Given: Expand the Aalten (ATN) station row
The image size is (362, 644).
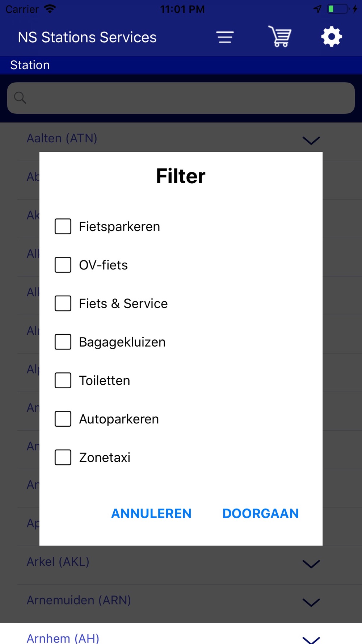Looking at the screenshot, I should click(311, 140).
